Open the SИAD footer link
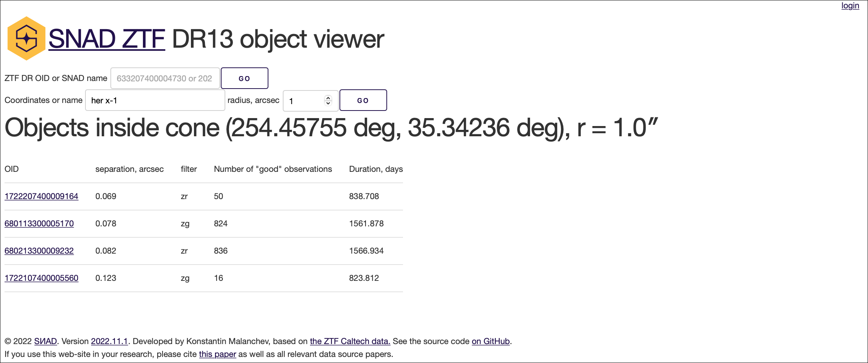Viewport: 868px width, 363px height. [x=45, y=341]
